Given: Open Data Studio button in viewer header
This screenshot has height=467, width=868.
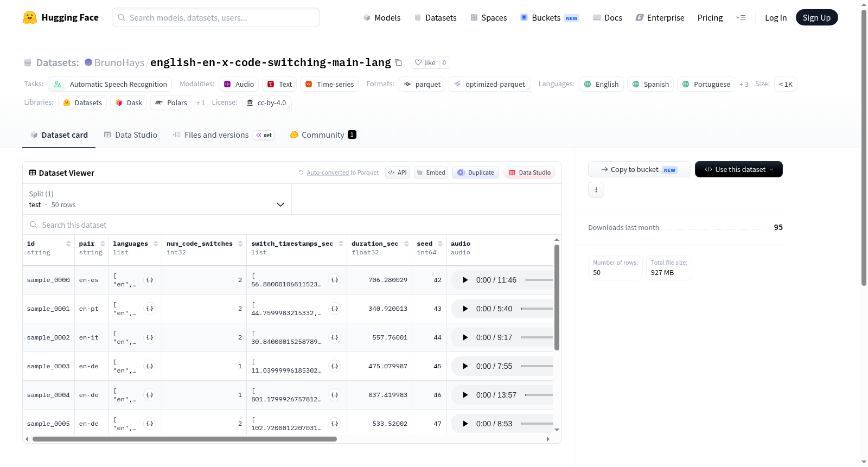Looking at the screenshot, I should tap(529, 172).
